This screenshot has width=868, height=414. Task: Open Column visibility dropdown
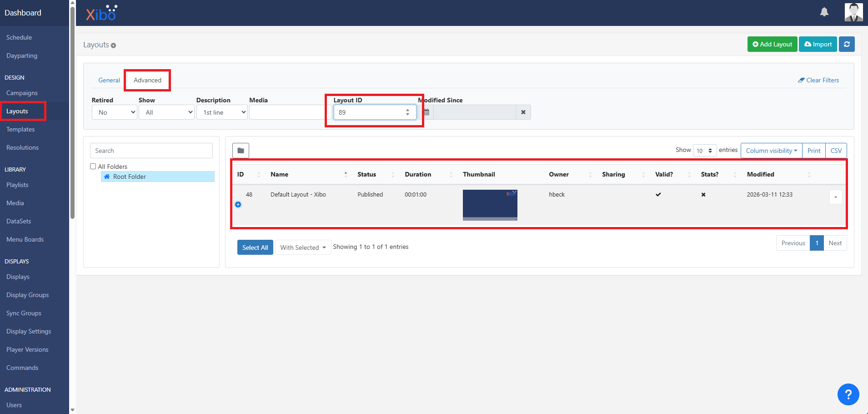(771, 151)
